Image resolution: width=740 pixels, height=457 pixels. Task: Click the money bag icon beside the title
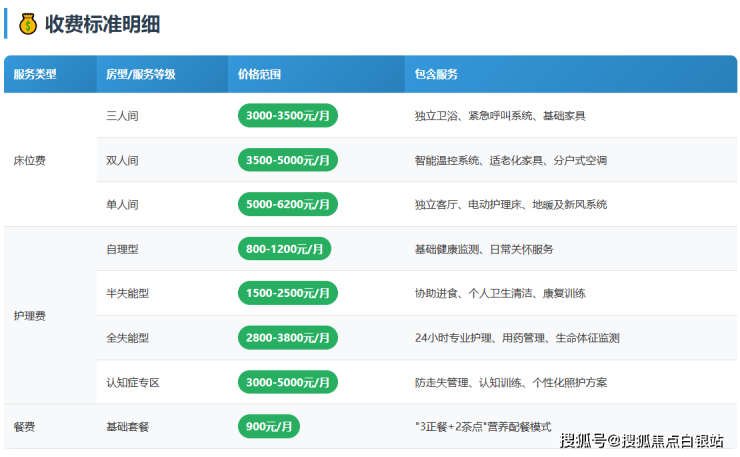click(27, 22)
